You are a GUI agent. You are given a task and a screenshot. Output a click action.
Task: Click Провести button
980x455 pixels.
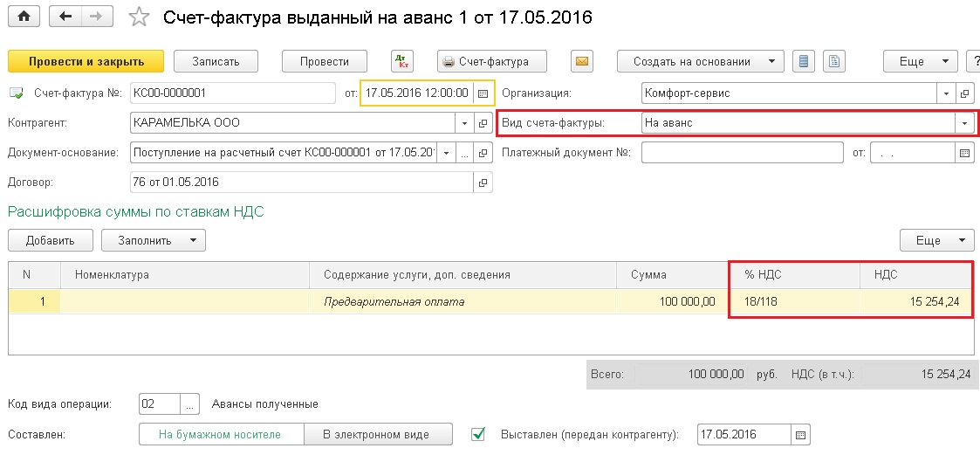coord(325,61)
